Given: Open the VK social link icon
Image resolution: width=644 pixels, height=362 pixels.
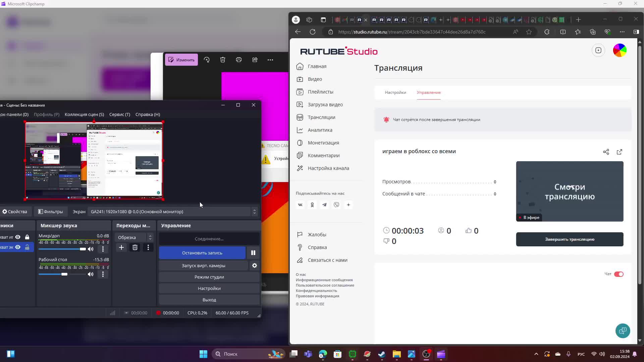Looking at the screenshot, I should pos(300,205).
